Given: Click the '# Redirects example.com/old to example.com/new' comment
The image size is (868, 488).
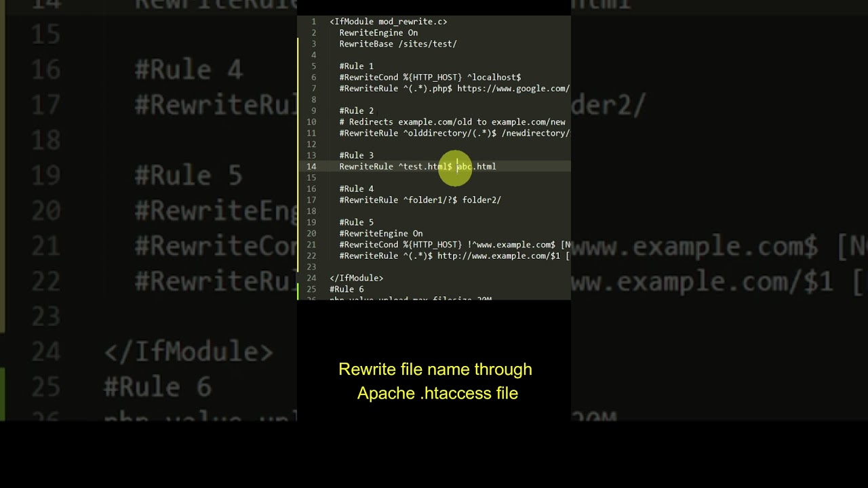Looking at the screenshot, I should pyautogui.click(x=452, y=122).
